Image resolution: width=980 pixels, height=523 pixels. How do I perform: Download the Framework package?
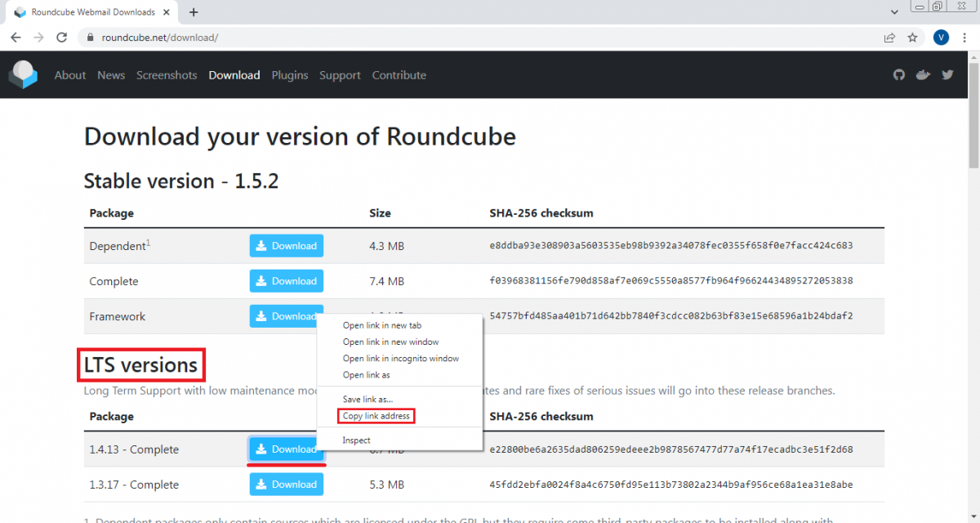click(283, 315)
